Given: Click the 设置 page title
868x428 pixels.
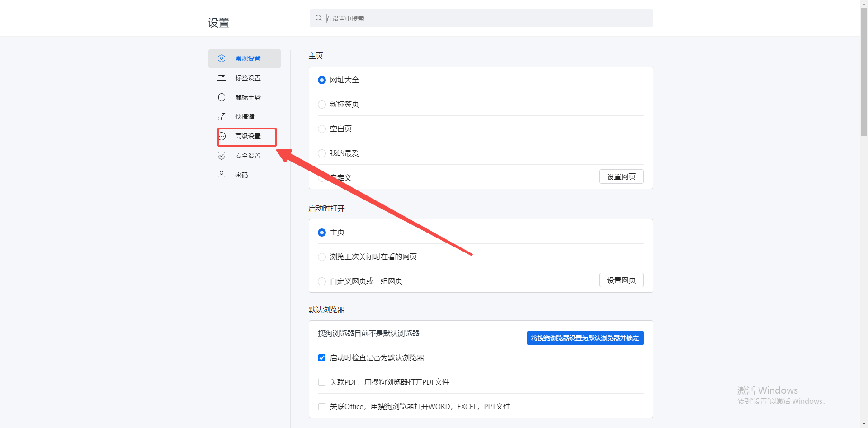Looking at the screenshot, I should 218,23.
